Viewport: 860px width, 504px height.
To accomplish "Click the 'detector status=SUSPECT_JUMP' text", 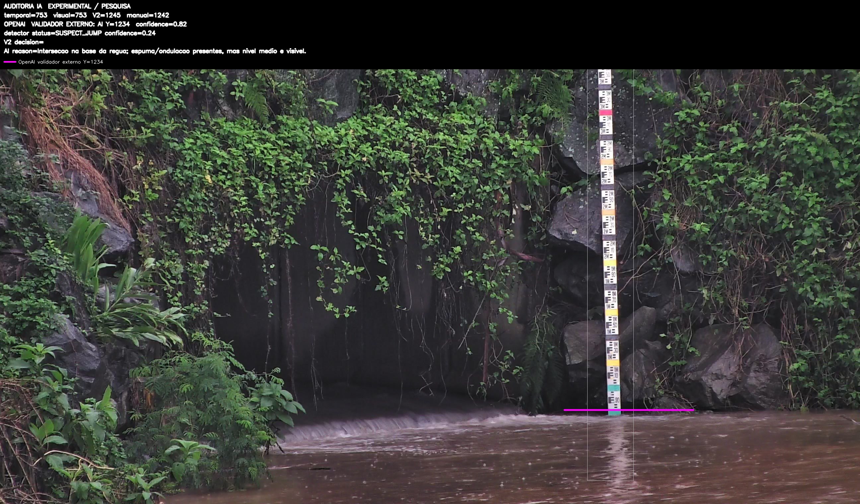I will [53, 33].
